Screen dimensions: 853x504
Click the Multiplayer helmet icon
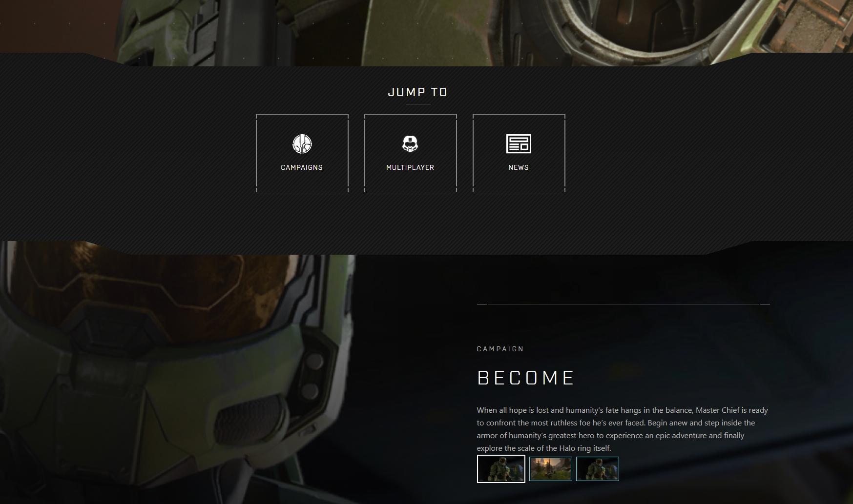pos(410,144)
